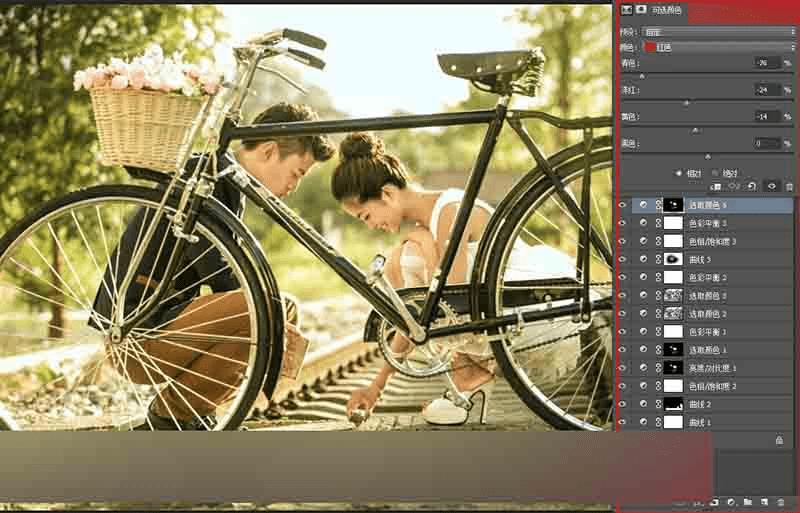Click the delete adjustment layer trash icon in the properties panel
The image size is (800, 513).
(789, 187)
